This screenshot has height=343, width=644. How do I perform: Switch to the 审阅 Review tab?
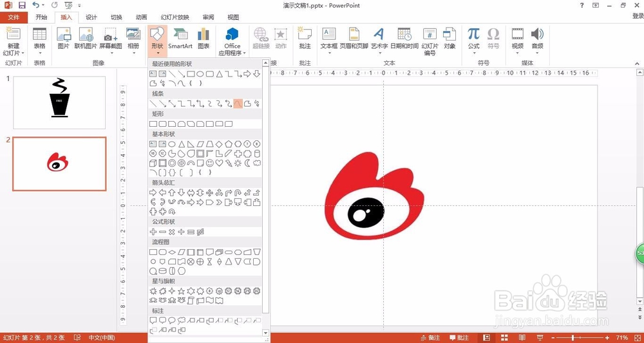208,17
